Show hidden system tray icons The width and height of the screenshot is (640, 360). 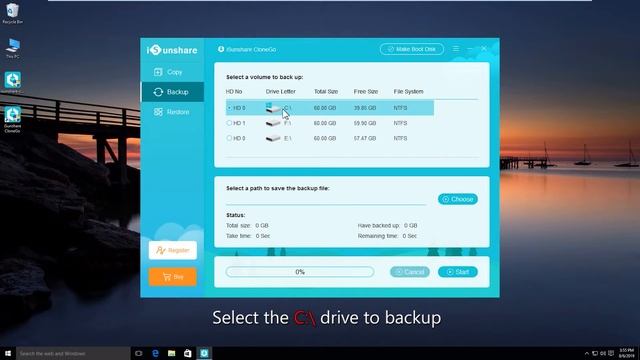(587, 353)
